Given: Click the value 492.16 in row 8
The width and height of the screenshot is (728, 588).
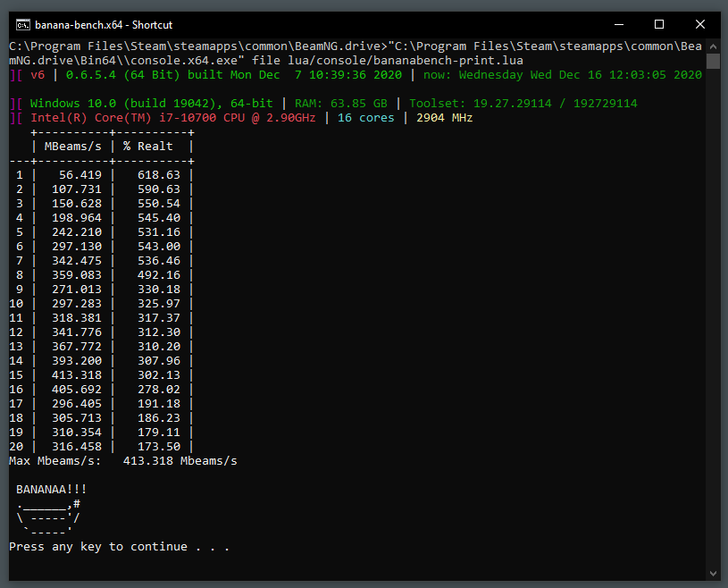Looking at the screenshot, I should (x=159, y=275).
